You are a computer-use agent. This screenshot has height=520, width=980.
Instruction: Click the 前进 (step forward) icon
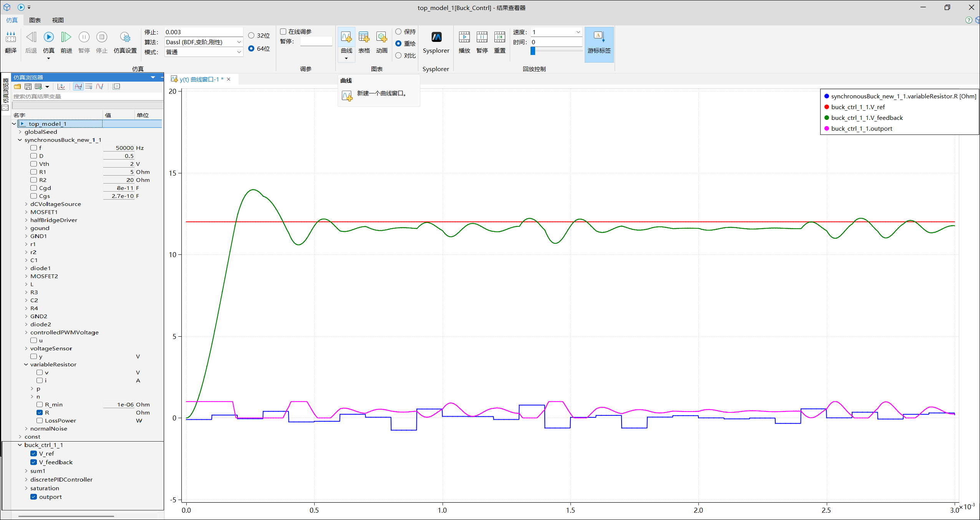[66, 37]
